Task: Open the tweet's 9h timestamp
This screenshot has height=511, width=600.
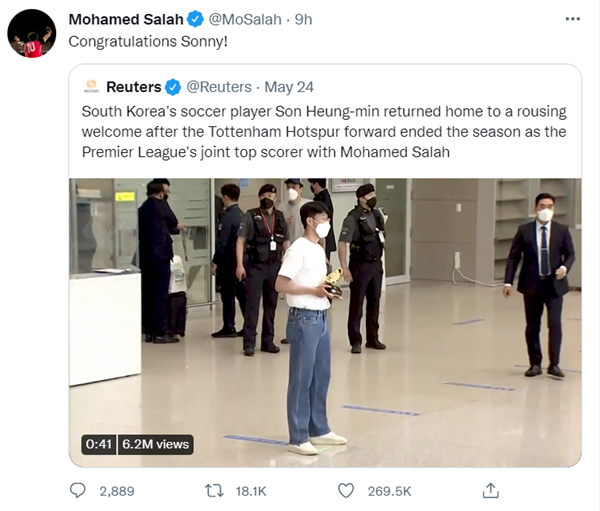Action: pos(306,19)
